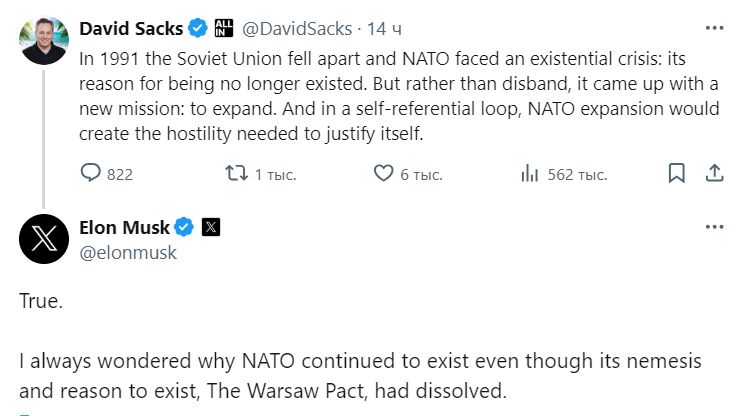
Task: Like David Sacks' NATO post
Action: (x=383, y=174)
